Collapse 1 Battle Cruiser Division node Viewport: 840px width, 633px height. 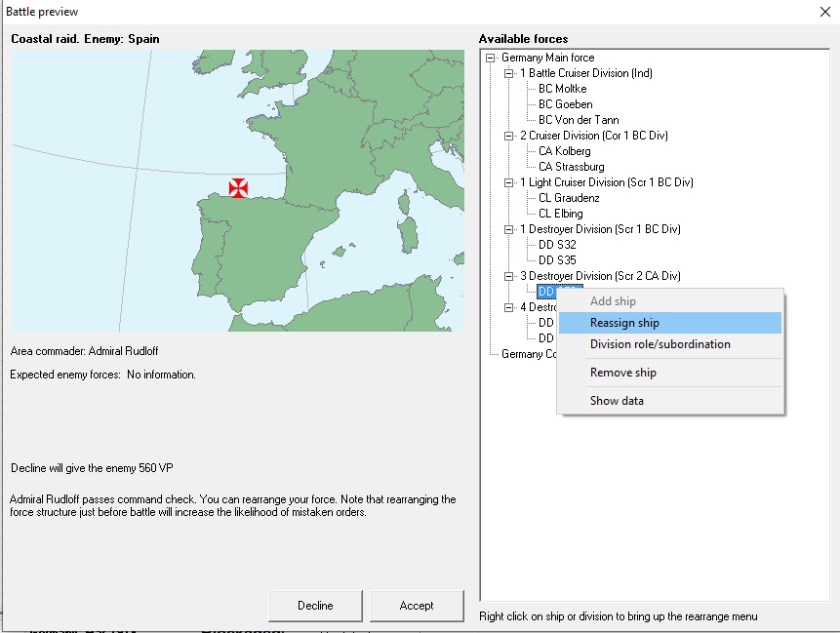tap(509, 73)
